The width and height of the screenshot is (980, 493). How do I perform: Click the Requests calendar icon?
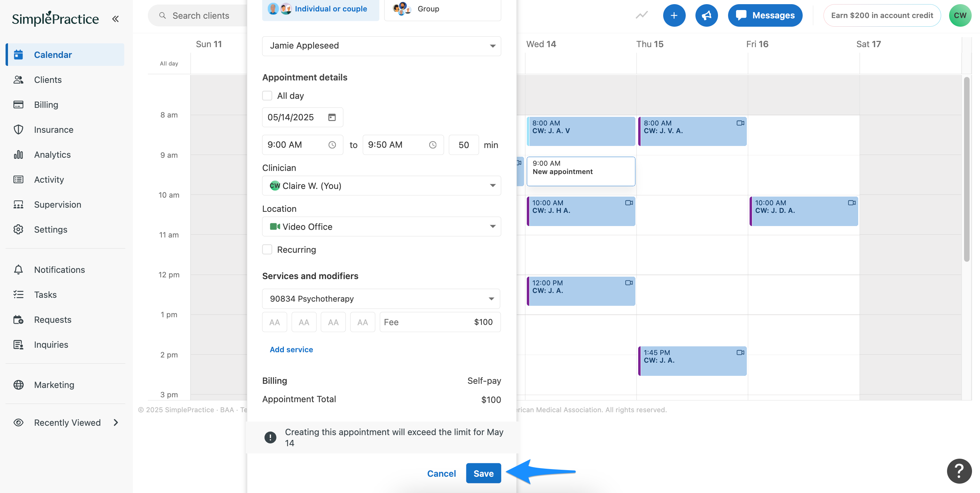click(x=18, y=320)
